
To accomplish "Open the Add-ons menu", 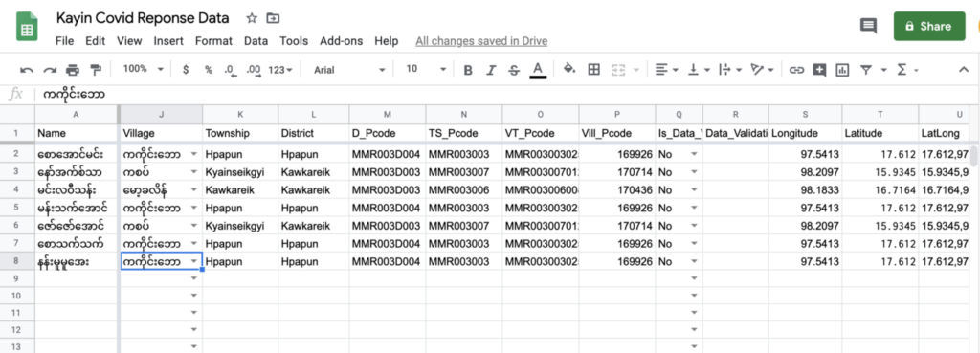I will pos(342,41).
